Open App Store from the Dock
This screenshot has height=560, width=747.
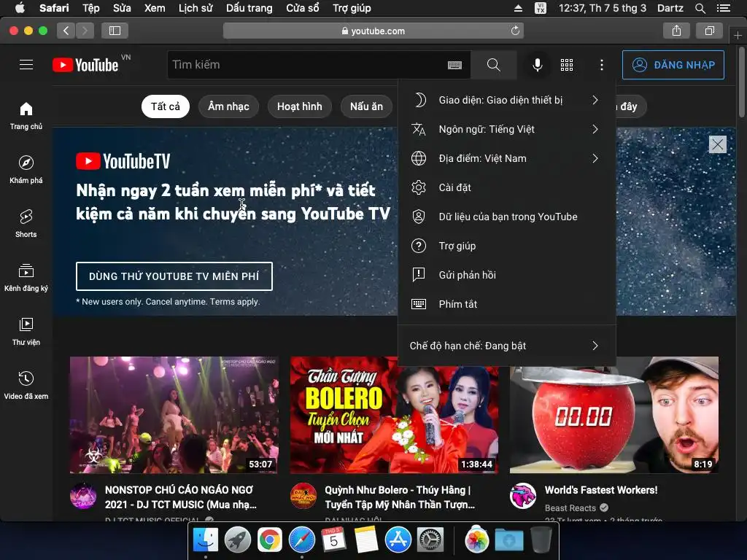point(398,540)
